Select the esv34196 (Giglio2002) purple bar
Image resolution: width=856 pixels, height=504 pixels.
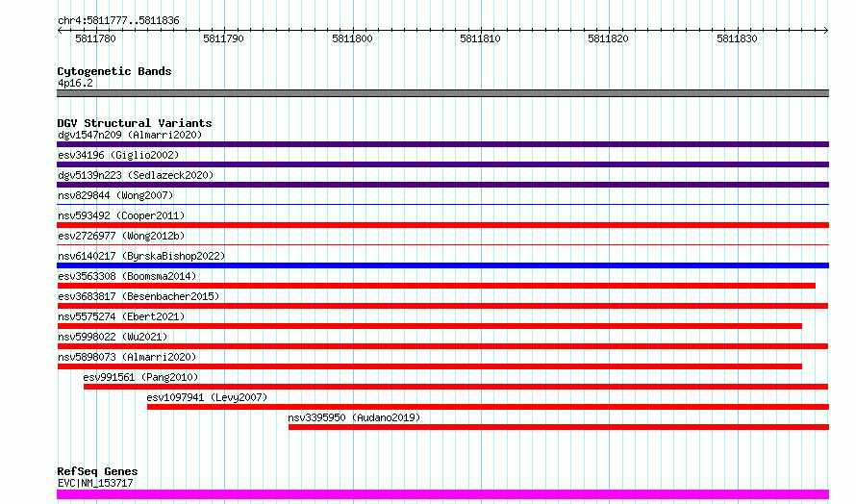coord(442,164)
